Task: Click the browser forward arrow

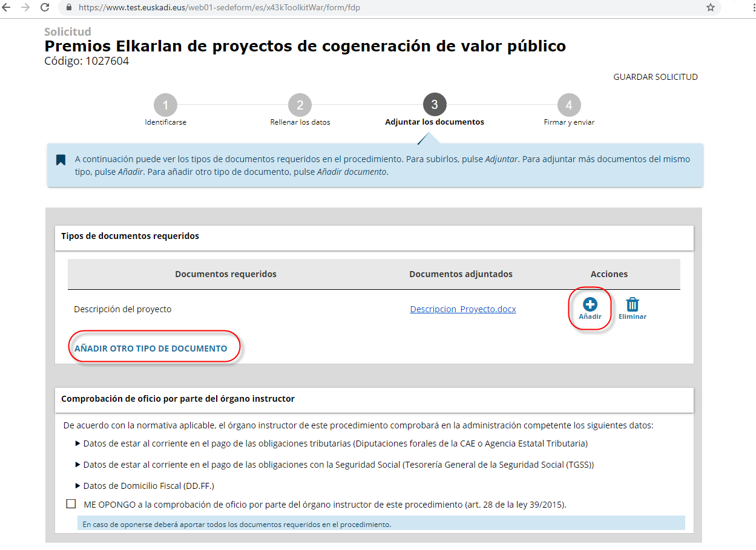Action: [25, 7]
